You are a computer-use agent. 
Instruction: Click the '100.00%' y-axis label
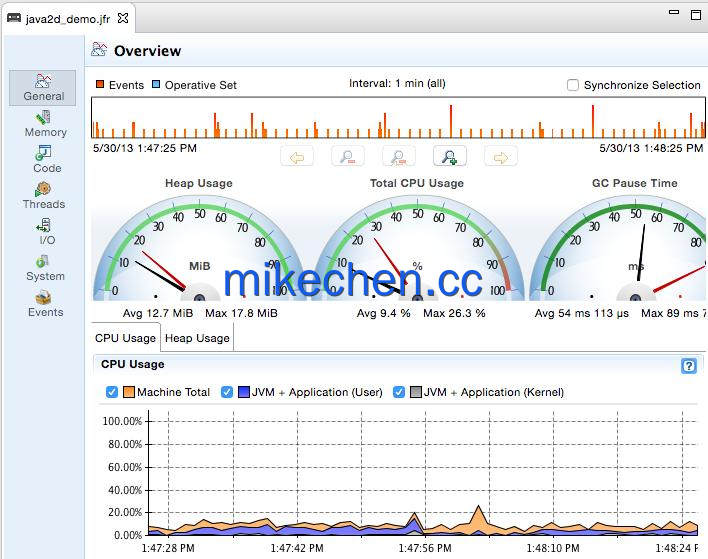(x=122, y=421)
